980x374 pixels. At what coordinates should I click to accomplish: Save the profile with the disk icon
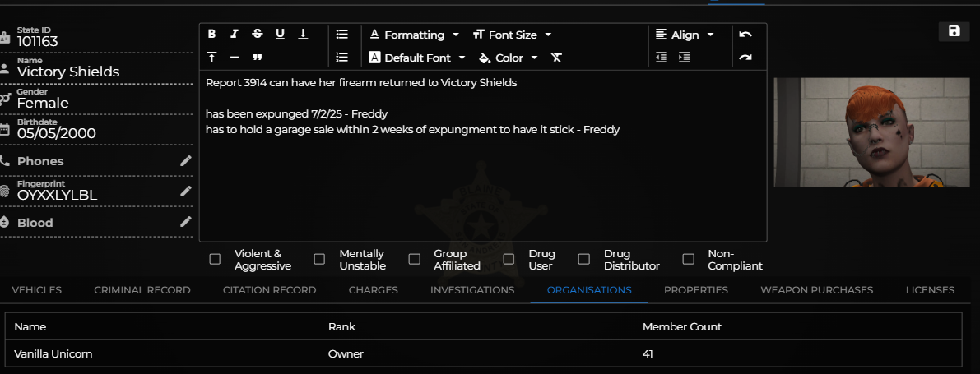pyautogui.click(x=954, y=32)
